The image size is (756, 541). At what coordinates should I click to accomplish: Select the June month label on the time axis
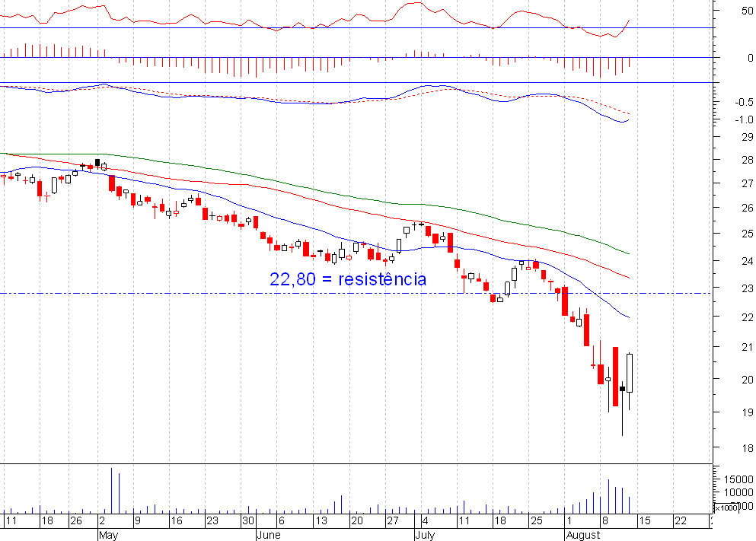coord(269,535)
